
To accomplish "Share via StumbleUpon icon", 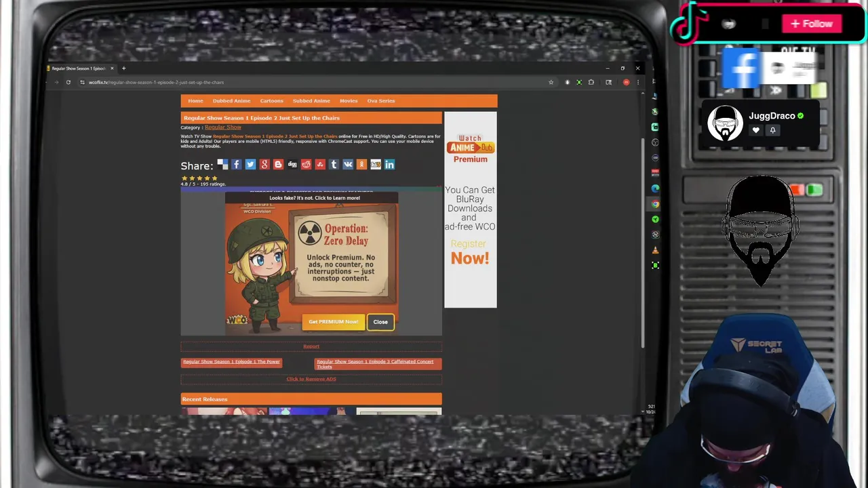I will click(320, 165).
